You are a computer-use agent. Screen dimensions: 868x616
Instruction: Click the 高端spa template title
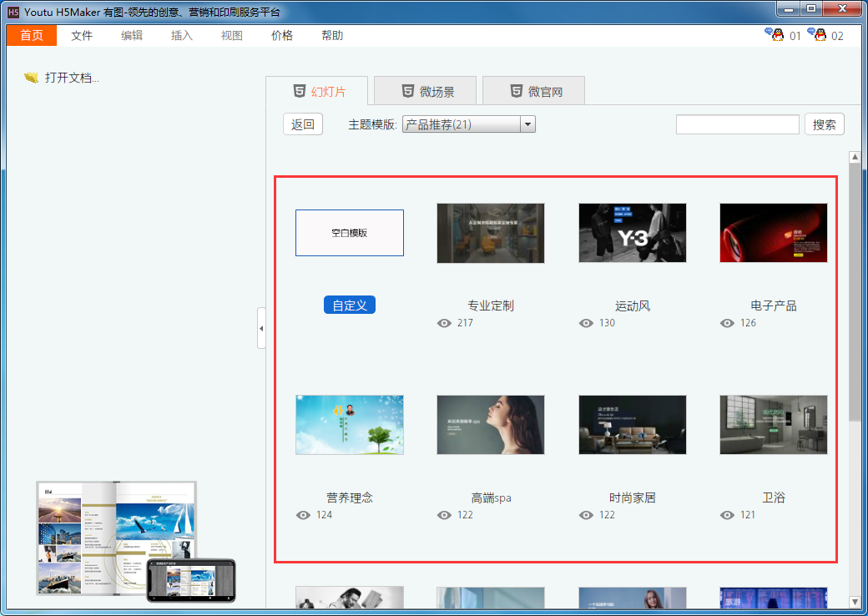[491, 497]
